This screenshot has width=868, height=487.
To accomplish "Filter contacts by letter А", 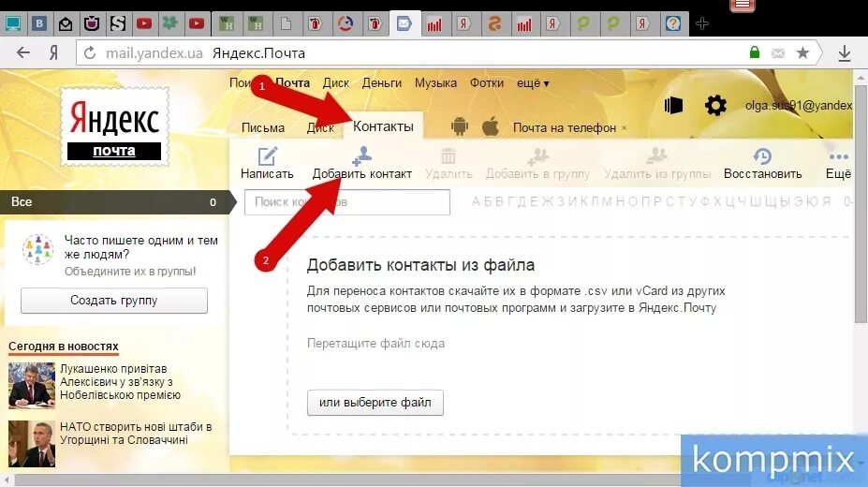I will click(476, 201).
